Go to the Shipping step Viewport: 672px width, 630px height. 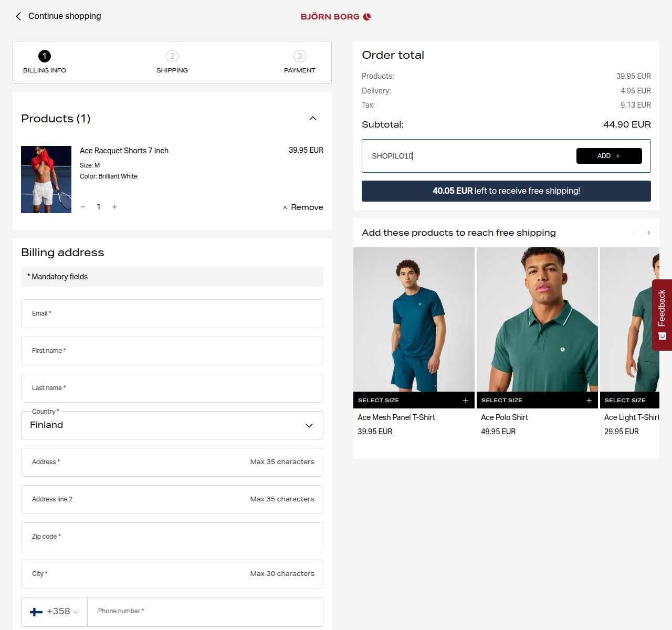tap(172, 62)
